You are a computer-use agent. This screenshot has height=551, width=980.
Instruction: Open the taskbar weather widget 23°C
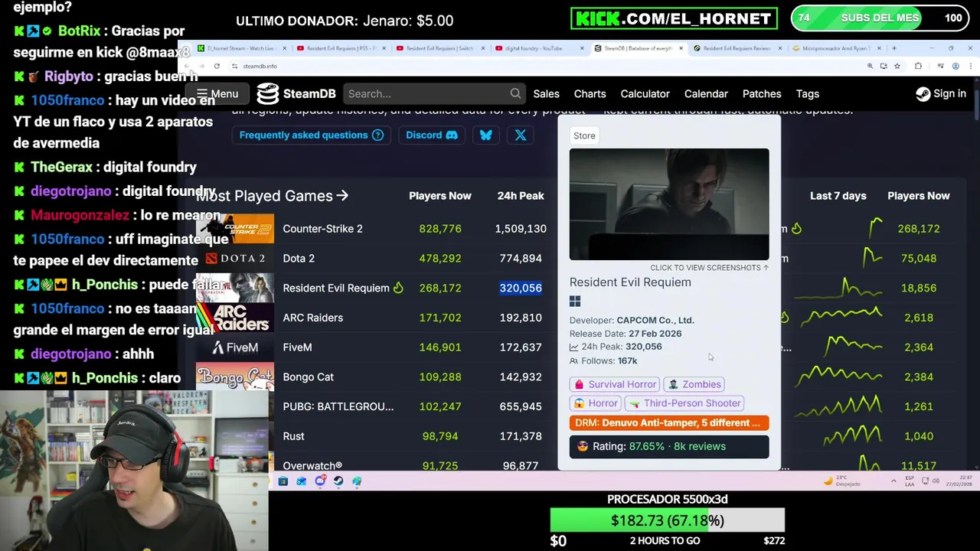(843, 481)
